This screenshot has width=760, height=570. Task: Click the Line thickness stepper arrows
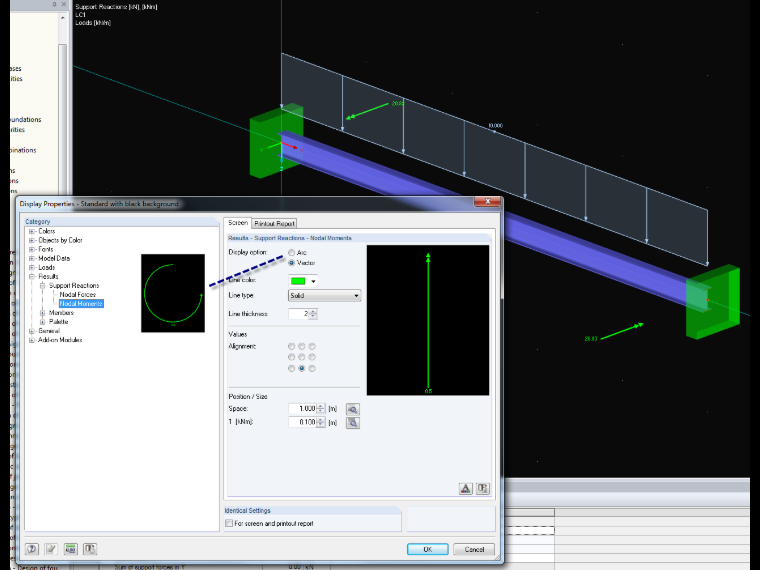click(313, 314)
